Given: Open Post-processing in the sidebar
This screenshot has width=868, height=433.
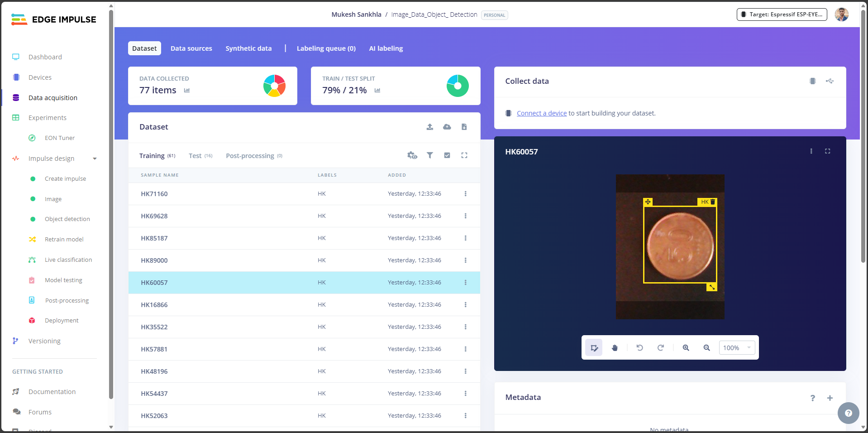Looking at the screenshot, I should point(67,301).
